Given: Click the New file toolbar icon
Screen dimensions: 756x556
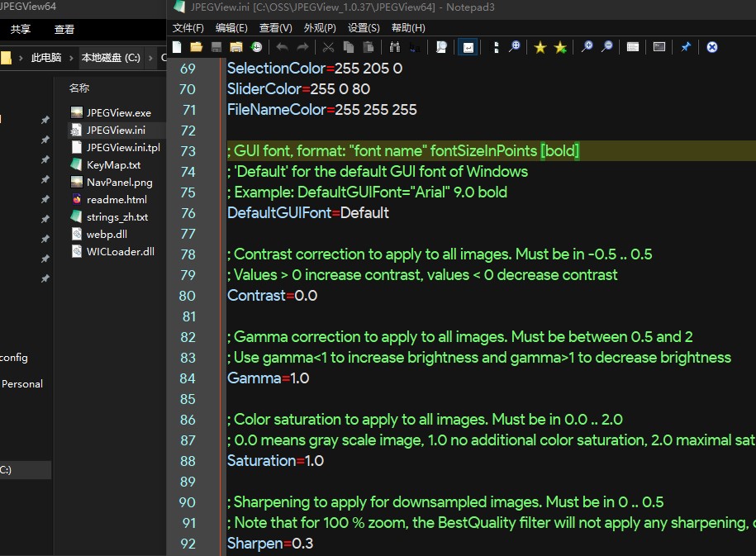Looking at the screenshot, I should coord(177,47).
